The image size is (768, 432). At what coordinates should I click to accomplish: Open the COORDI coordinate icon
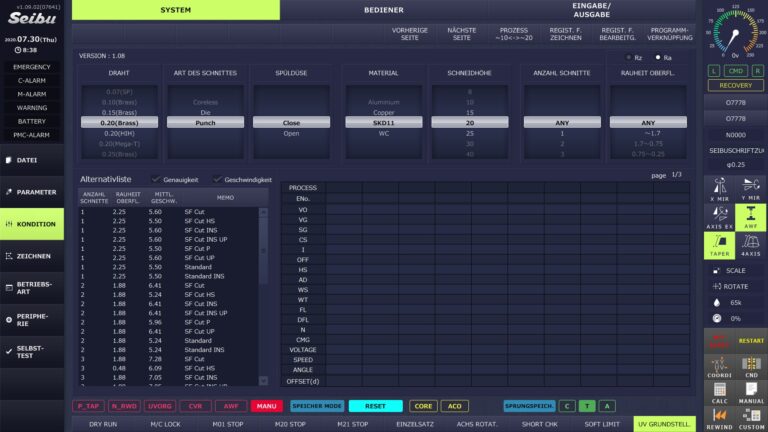point(719,367)
